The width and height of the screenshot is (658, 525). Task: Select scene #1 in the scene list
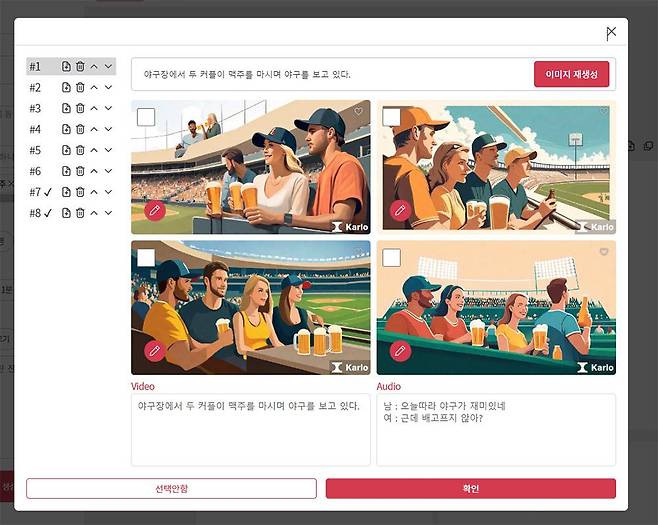coord(35,66)
